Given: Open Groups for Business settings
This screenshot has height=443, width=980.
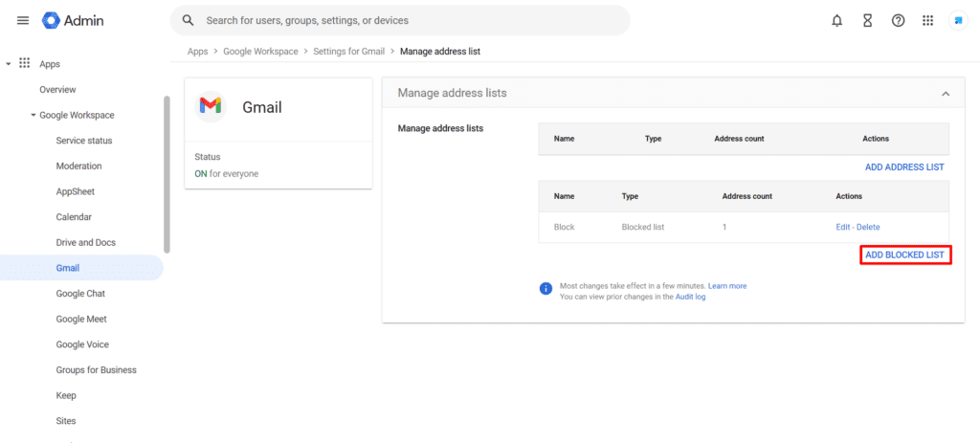Looking at the screenshot, I should point(97,370).
